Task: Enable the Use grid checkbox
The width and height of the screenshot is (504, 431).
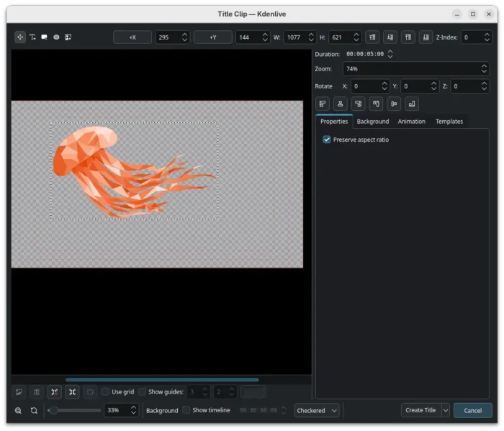Action: (106, 392)
